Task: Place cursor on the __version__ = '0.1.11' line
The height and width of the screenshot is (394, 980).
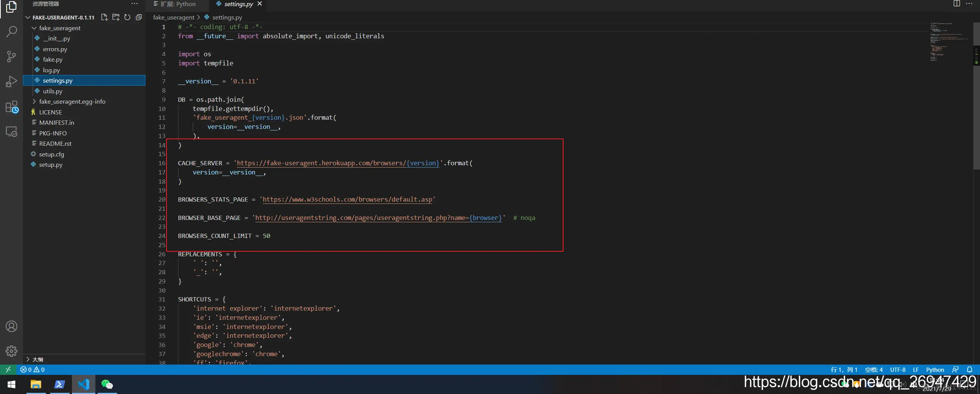Action: point(218,81)
